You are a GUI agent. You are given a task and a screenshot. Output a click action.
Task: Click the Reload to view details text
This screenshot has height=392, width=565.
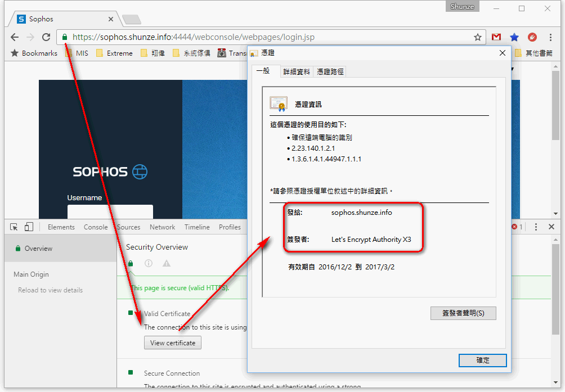click(51, 290)
